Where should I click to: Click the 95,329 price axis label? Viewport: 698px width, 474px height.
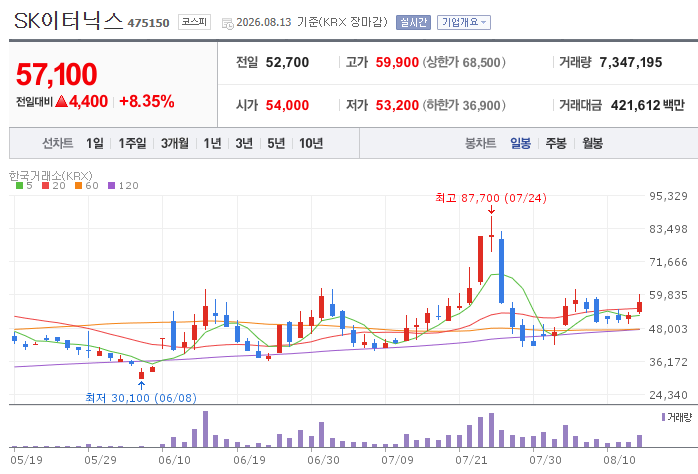[668, 196]
